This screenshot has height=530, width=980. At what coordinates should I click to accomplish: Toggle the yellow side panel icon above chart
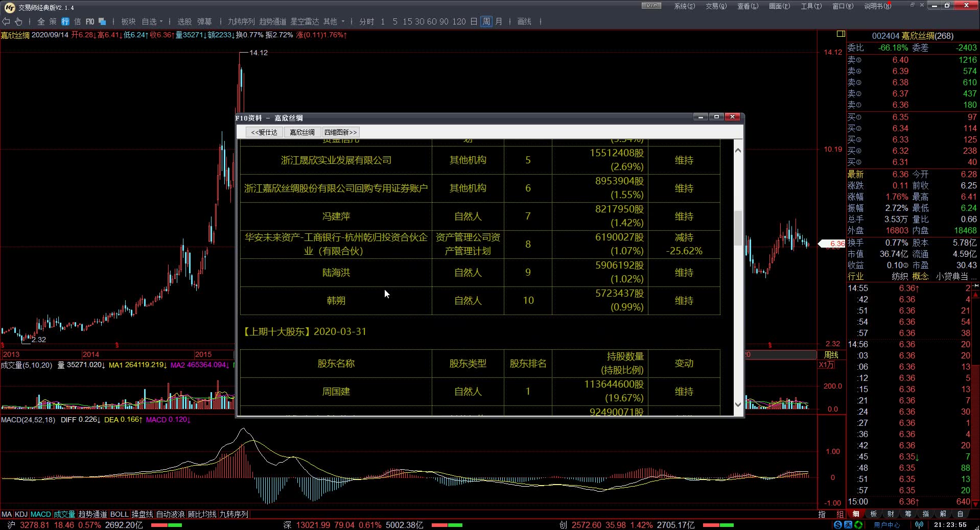click(841, 34)
